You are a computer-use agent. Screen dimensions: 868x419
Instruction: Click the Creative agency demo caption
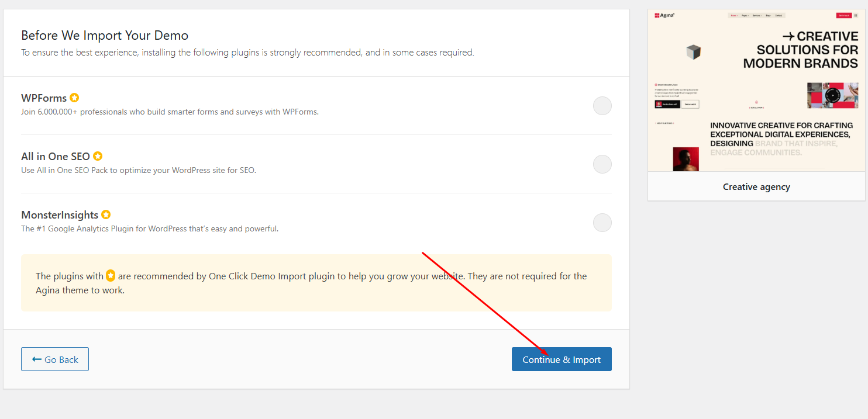[x=756, y=187]
